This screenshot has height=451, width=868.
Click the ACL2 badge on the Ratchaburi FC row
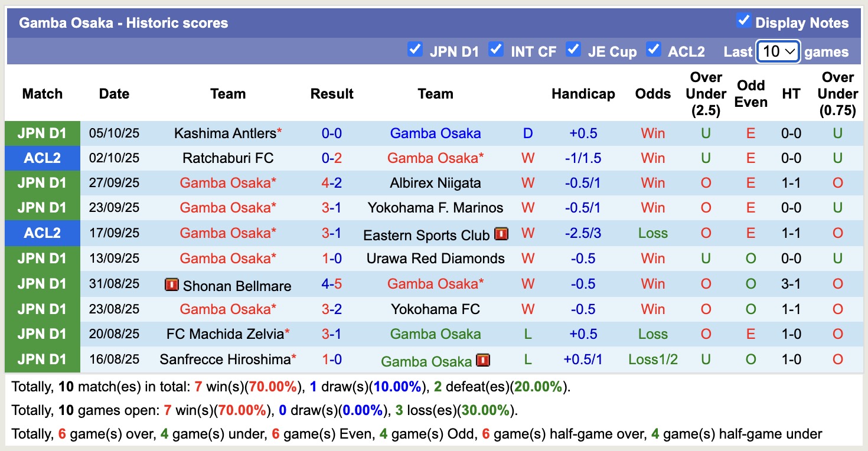[x=42, y=158]
